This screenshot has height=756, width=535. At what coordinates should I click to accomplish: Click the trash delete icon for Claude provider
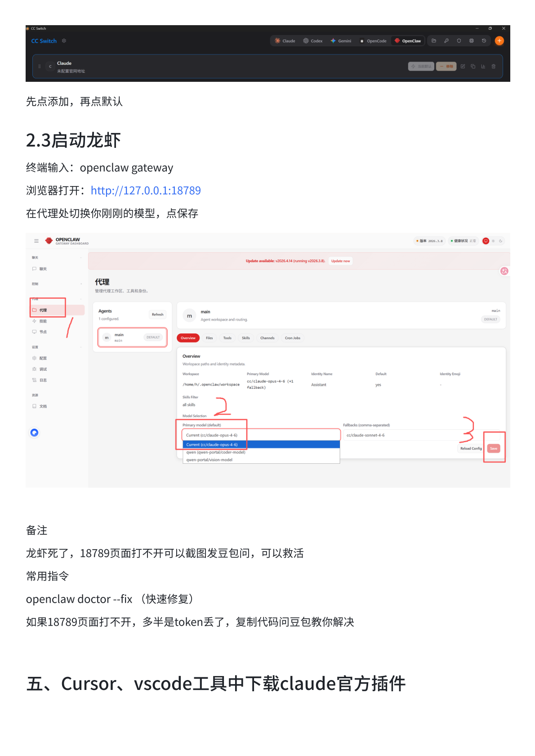[494, 67]
